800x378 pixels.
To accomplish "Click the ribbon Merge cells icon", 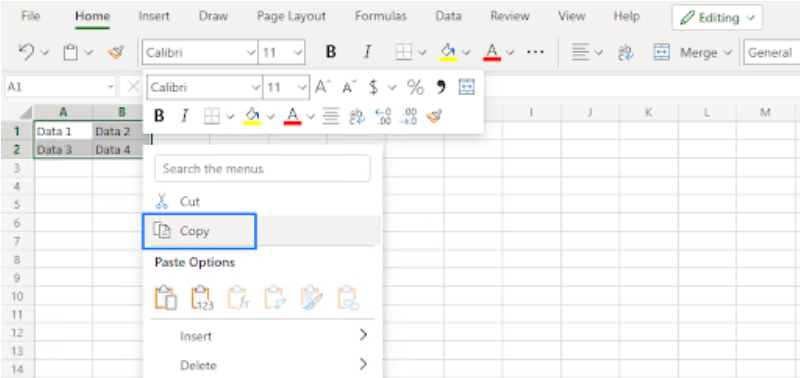I will (x=661, y=52).
